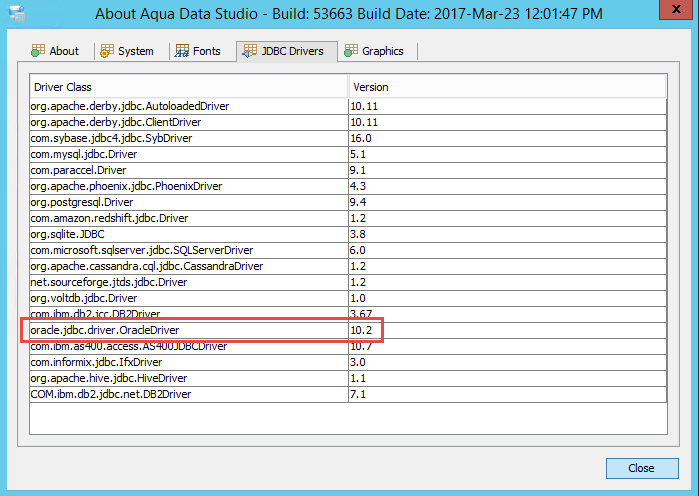Viewport: 699px width, 496px height.
Task: Switch to the Graphics tab
Action: pyautogui.click(x=374, y=51)
